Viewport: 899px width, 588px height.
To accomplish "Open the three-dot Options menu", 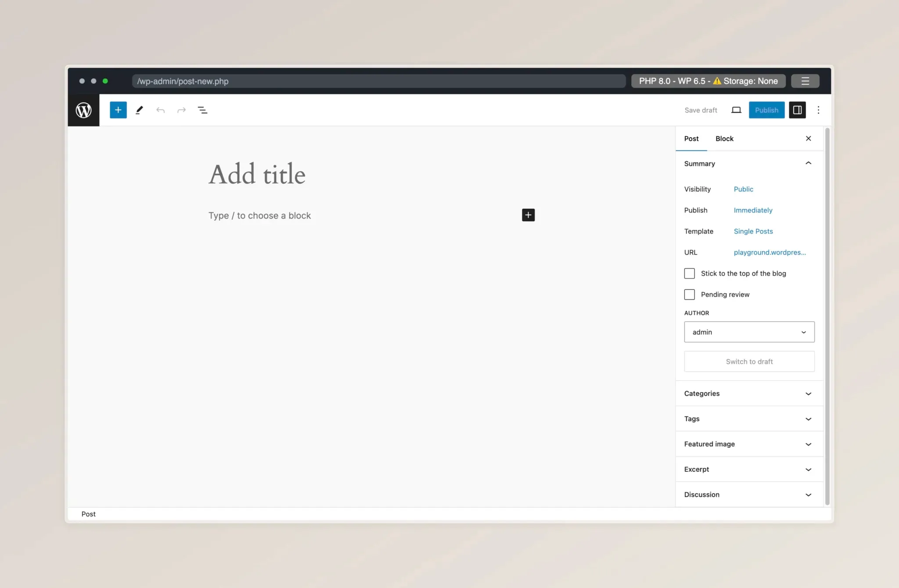I will (818, 110).
